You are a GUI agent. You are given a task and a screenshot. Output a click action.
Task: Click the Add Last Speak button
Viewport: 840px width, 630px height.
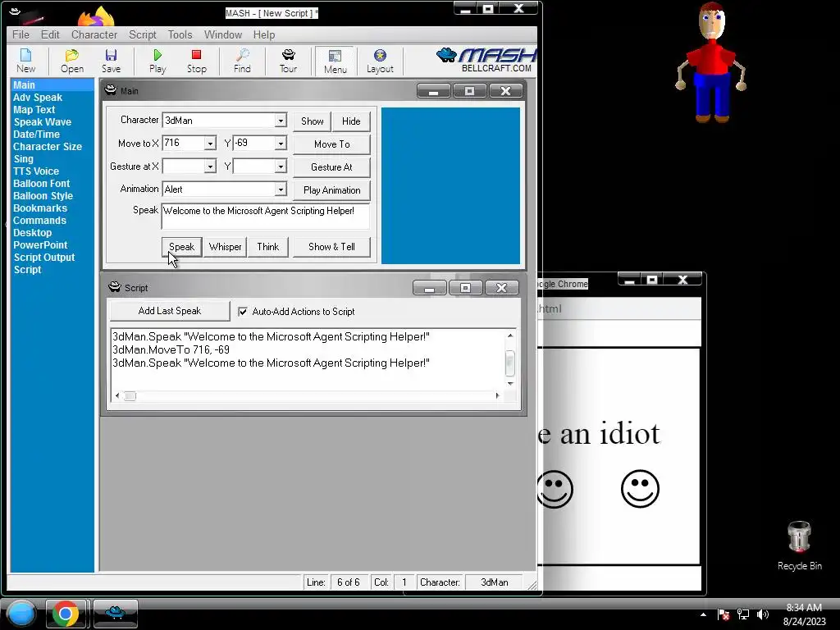point(170,311)
